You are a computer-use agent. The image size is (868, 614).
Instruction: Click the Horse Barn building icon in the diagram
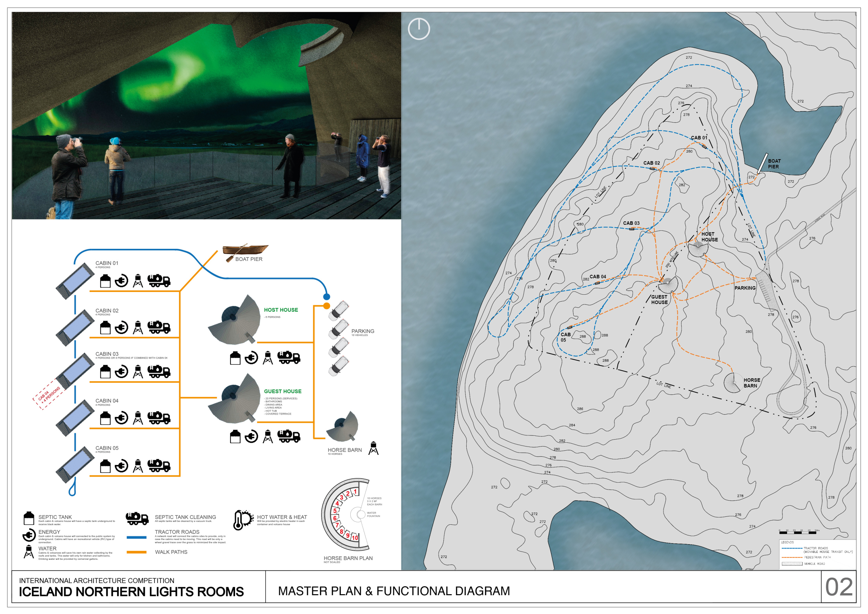[x=342, y=426]
